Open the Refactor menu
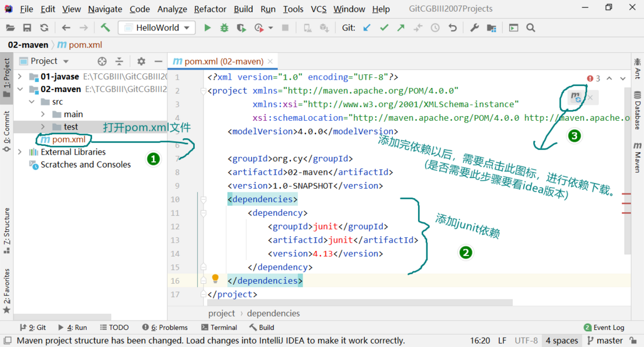The width and height of the screenshot is (644, 347). coord(210,9)
